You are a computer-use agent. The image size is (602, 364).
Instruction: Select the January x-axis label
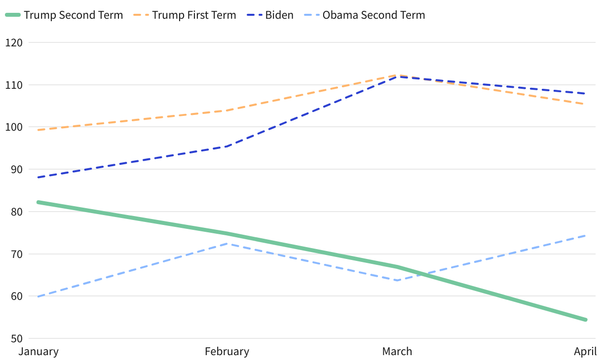[38, 352]
